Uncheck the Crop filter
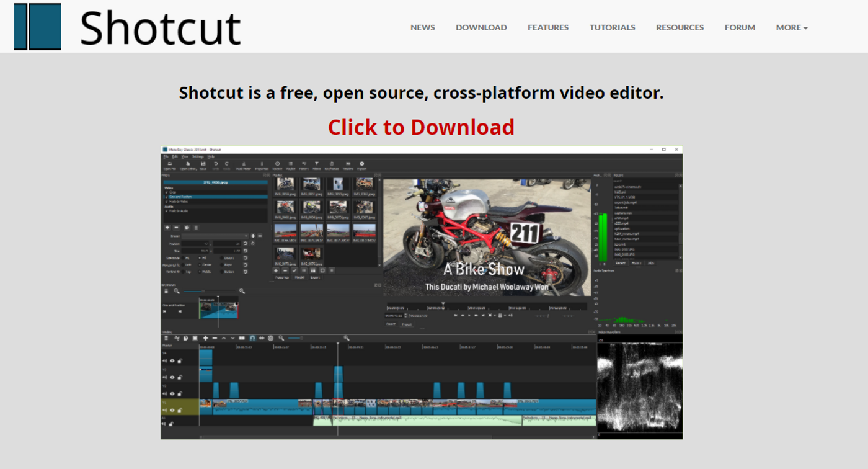 pos(166,192)
